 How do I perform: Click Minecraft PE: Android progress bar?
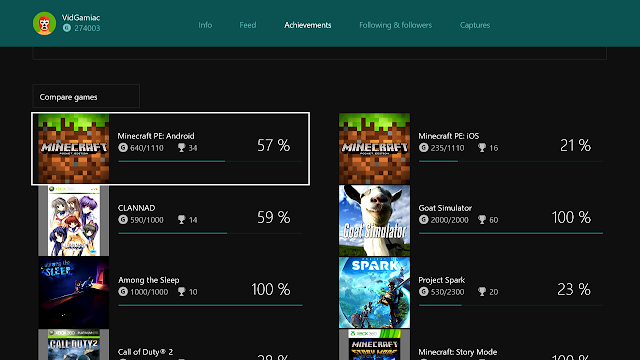point(210,161)
